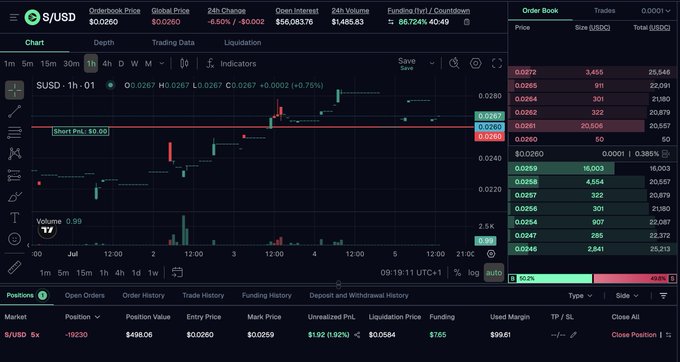Click the 0.0261 ask row in order book
Viewport: 680px width, 362px height.
pyautogui.click(x=592, y=126)
